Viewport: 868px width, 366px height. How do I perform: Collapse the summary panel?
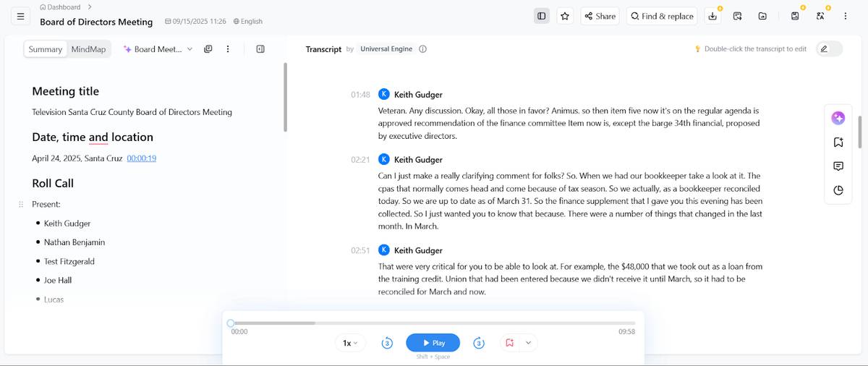(x=260, y=49)
